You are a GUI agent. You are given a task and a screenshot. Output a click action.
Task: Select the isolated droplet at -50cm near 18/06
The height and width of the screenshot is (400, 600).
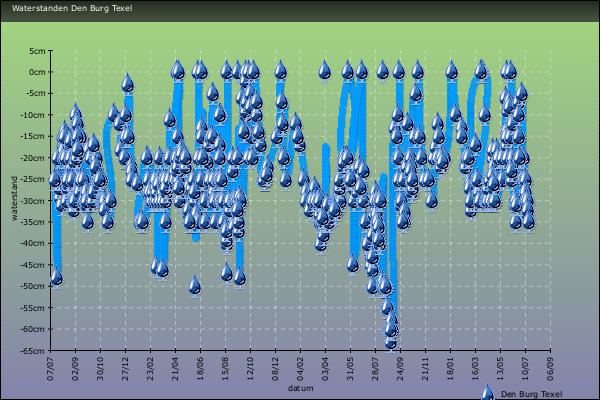coord(195,285)
